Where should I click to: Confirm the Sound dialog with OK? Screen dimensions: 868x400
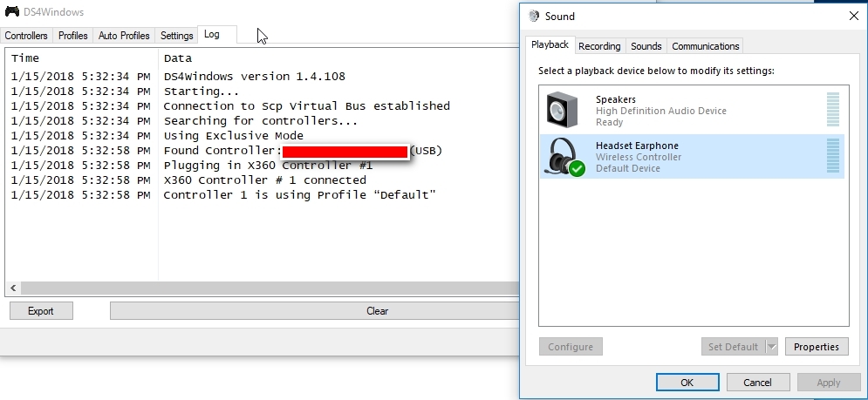tap(687, 383)
